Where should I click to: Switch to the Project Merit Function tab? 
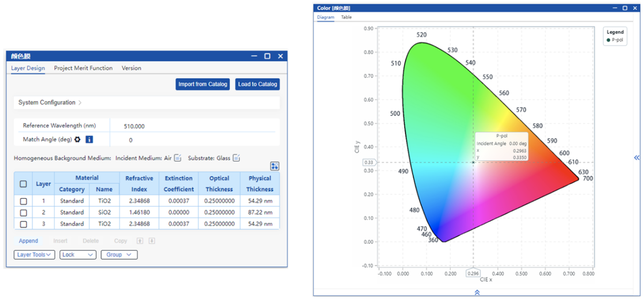83,68
